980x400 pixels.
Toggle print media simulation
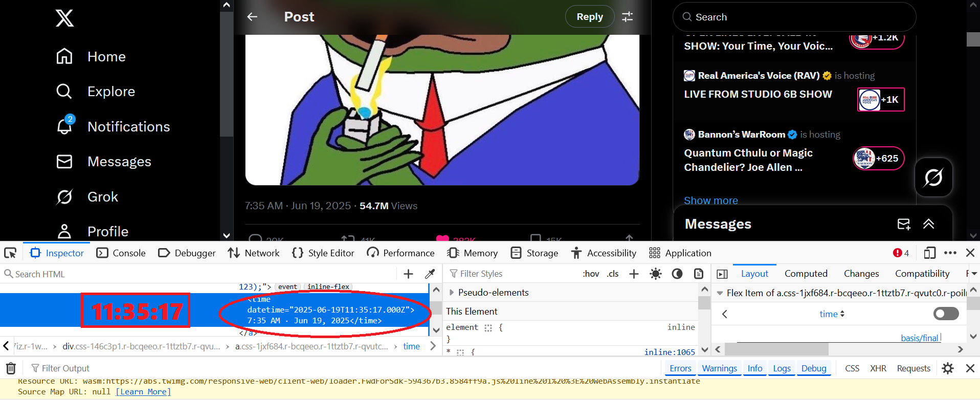click(x=699, y=274)
